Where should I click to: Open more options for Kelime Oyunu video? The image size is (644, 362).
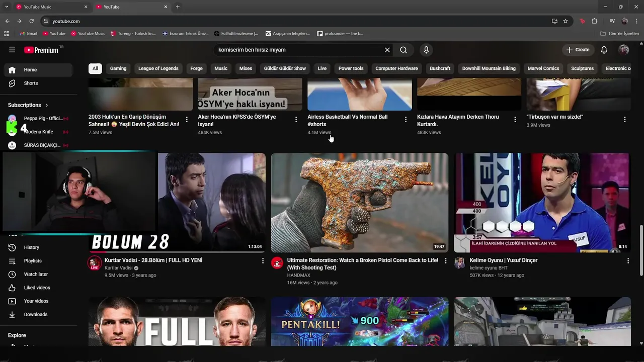[x=628, y=261]
